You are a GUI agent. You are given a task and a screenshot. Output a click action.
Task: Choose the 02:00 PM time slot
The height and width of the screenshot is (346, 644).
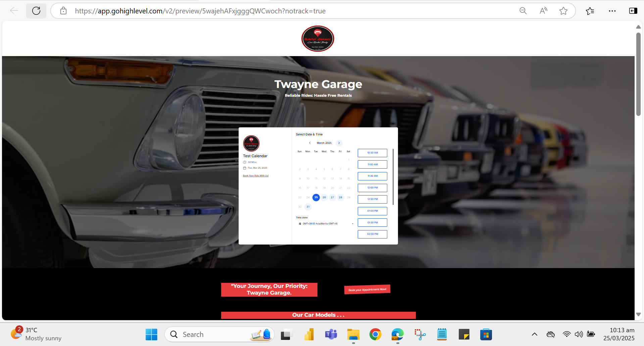(x=373, y=234)
